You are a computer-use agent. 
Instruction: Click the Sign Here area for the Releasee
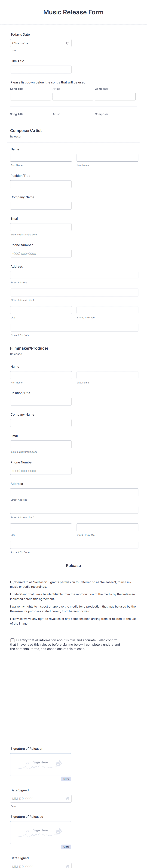(x=41, y=832)
